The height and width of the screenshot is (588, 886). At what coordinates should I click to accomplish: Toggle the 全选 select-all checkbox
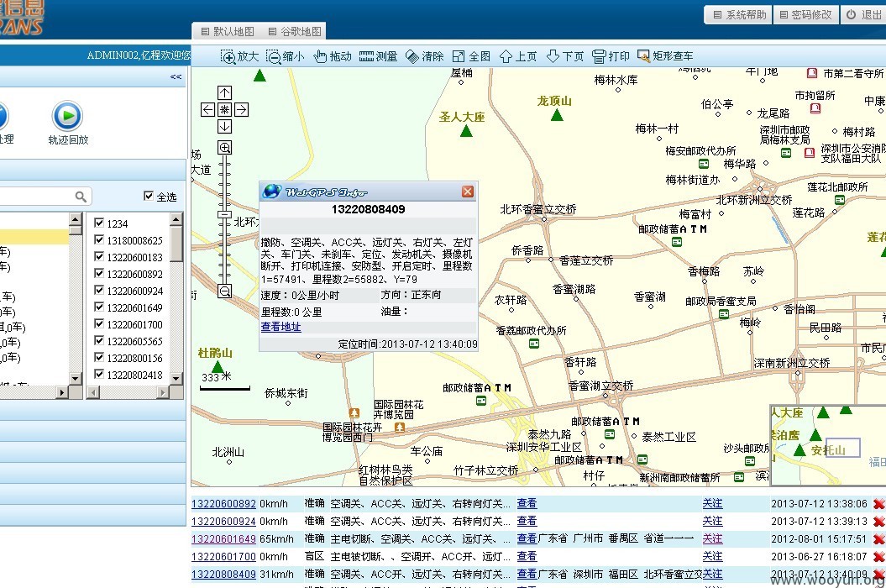(x=149, y=196)
